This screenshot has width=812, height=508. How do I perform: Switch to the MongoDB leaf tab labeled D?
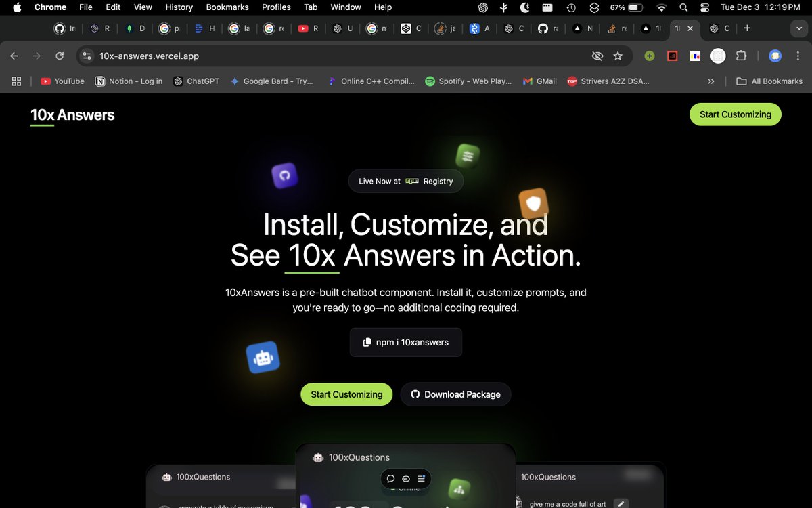click(135, 28)
